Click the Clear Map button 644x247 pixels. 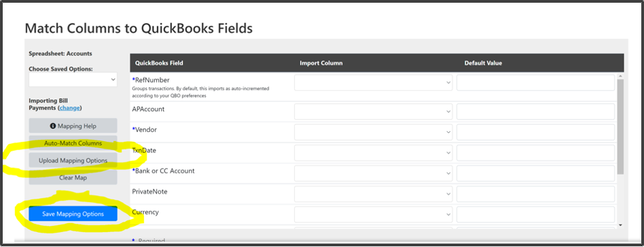tap(73, 177)
